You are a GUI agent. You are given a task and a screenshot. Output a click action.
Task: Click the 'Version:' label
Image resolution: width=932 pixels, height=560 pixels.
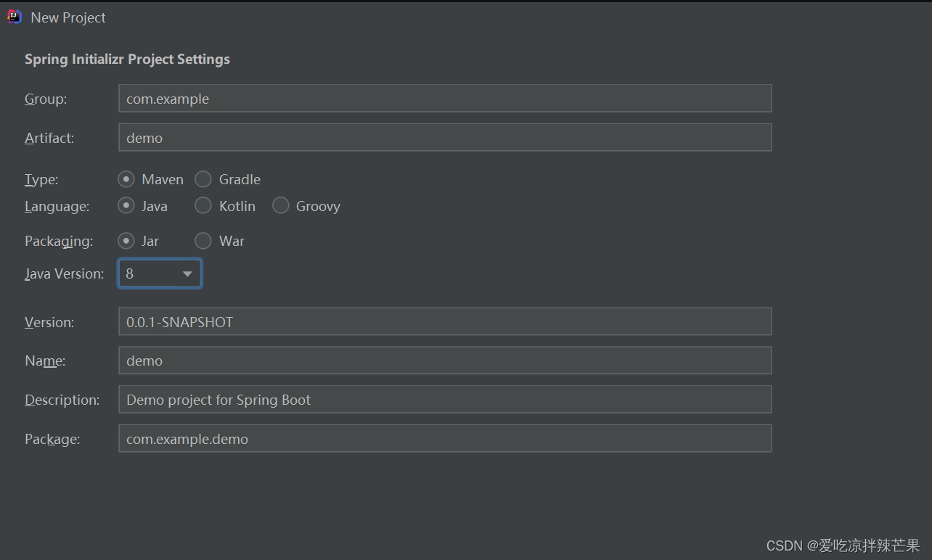pyautogui.click(x=49, y=322)
